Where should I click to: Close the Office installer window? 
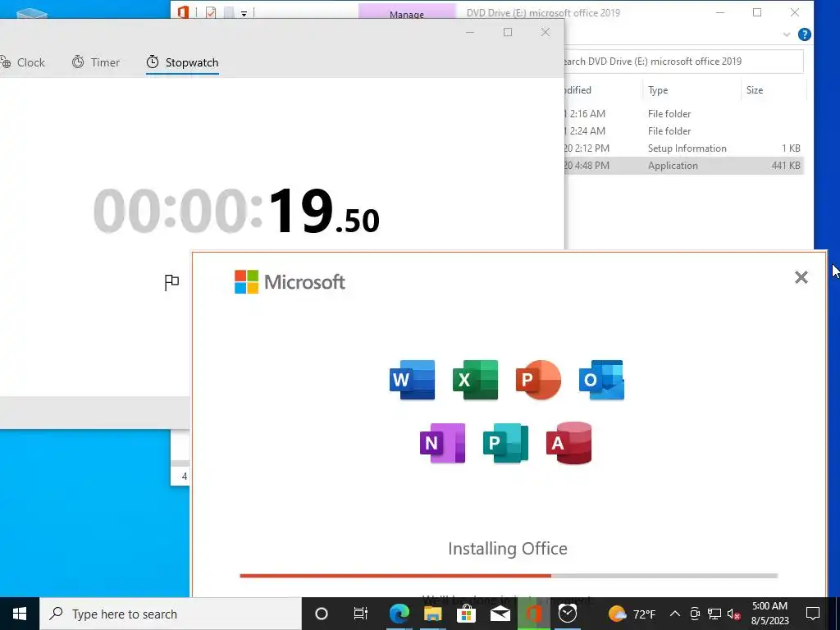coord(801,277)
